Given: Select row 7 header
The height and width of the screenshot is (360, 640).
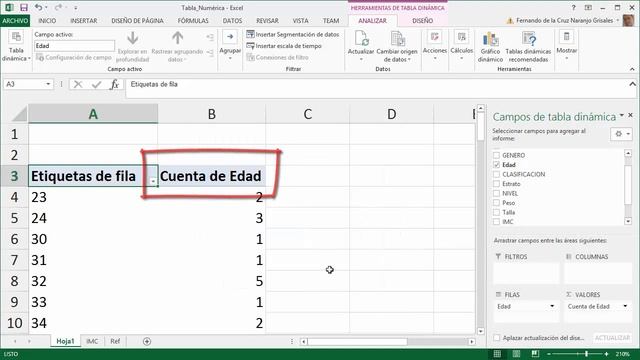Looking at the screenshot, I should click(14, 260).
